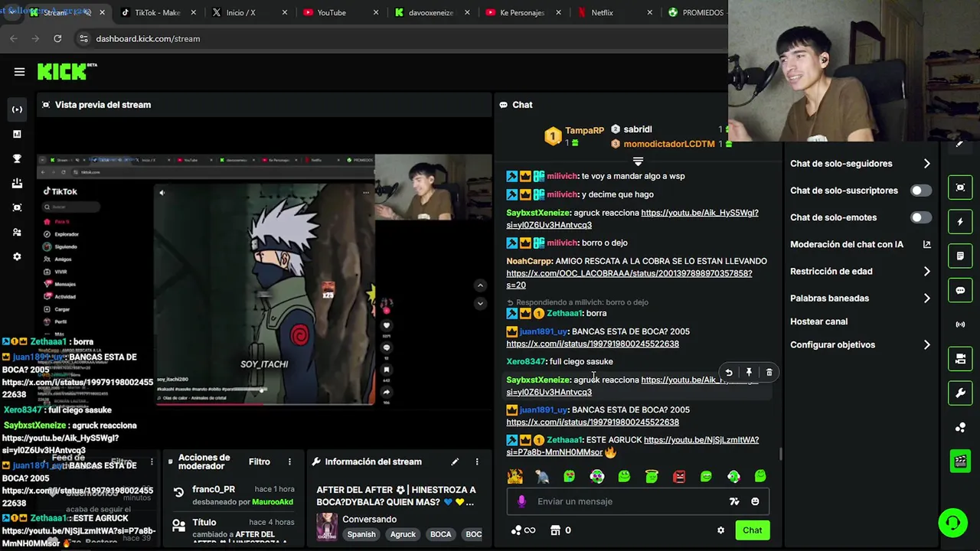The image size is (980, 551).
Task: Pin the hovered SaybxstXeneize chat message
Action: click(x=749, y=373)
